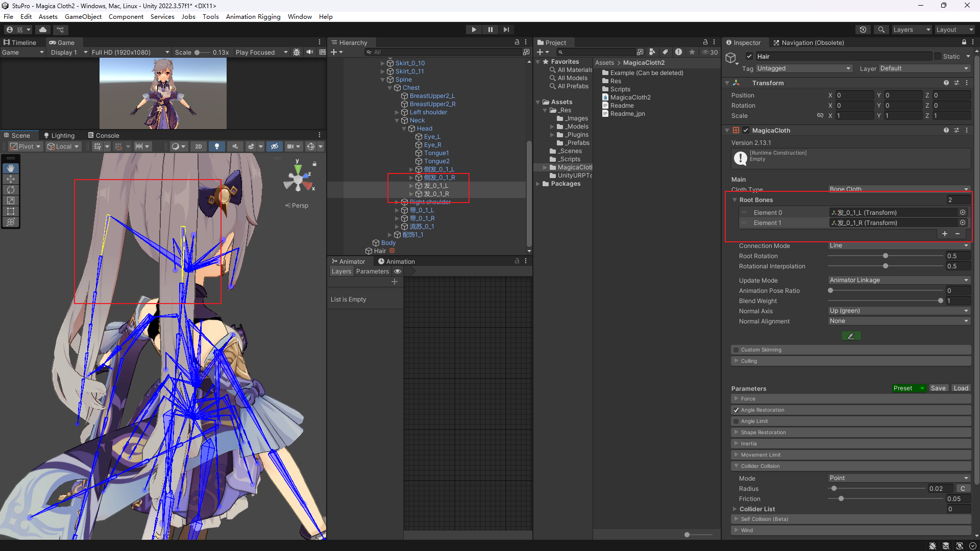Open the Parameters tab in Animator
980x551 pixels.
point(372,271)
